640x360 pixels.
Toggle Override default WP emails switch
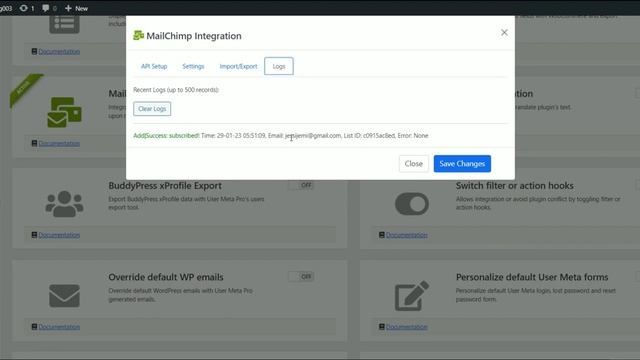301,277
